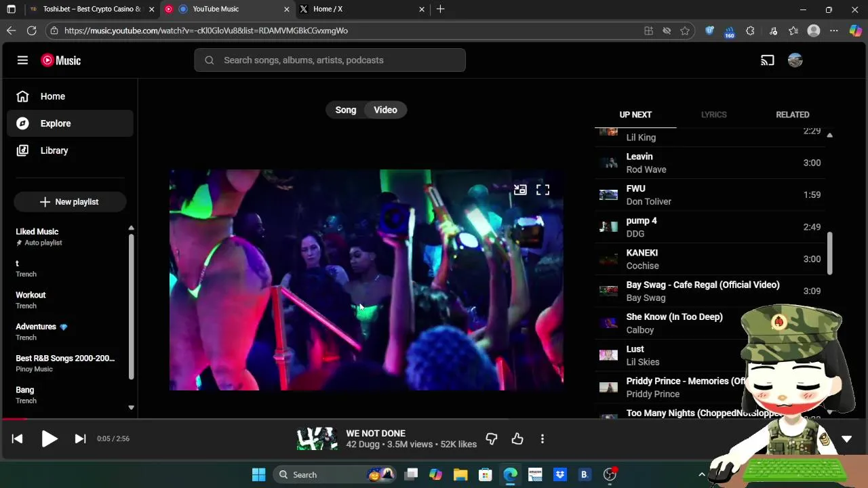This screenshot has width=868, height=488.
Task: Add page to favorites with star icon
Action: 685,30
